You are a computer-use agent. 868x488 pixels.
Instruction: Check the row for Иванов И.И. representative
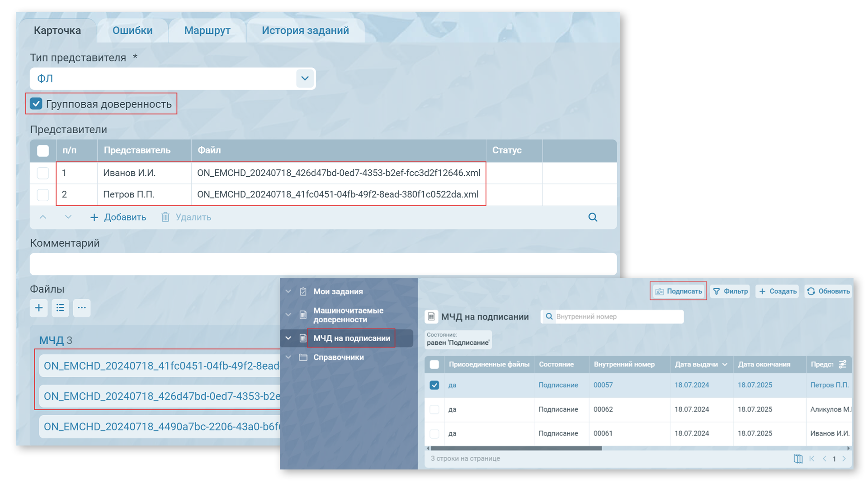43,173
